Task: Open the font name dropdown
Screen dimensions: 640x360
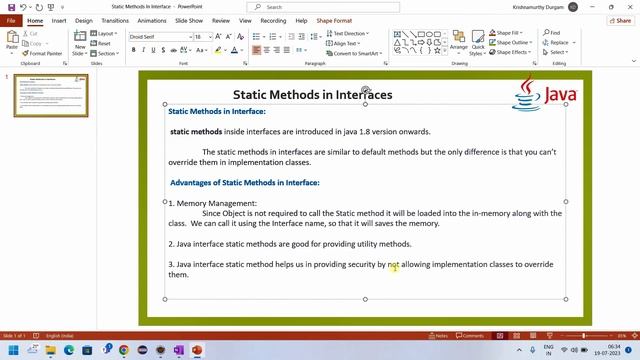Action: [190, 37]
